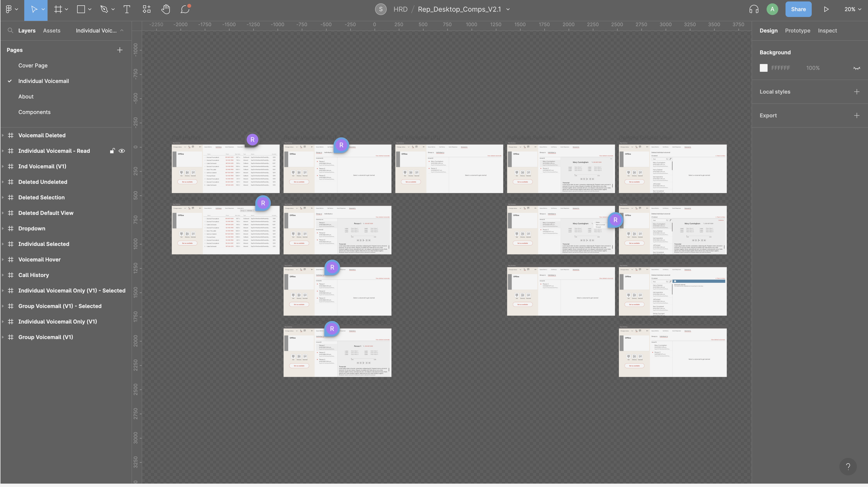The height and width of the screenshot is (487, 868).
Task: Expand the Voicemail Deleted frame layer
Action: click(x=3, y=135)
